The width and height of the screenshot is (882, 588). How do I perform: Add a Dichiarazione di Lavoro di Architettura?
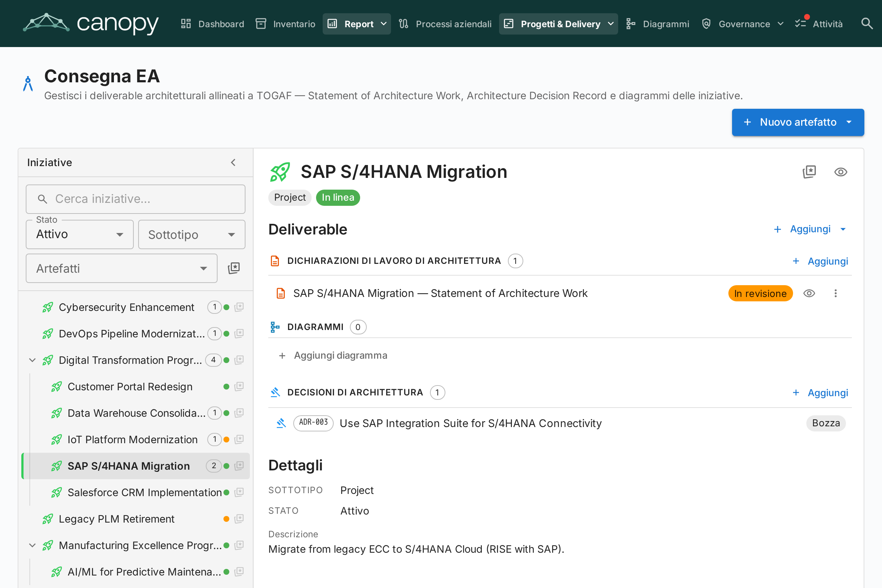pyautogui.click(x=821, y=261)
